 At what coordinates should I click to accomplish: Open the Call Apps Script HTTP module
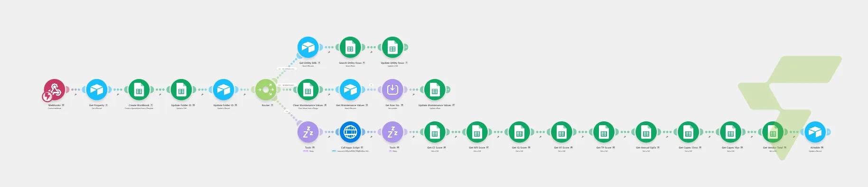tap(350, 132)
